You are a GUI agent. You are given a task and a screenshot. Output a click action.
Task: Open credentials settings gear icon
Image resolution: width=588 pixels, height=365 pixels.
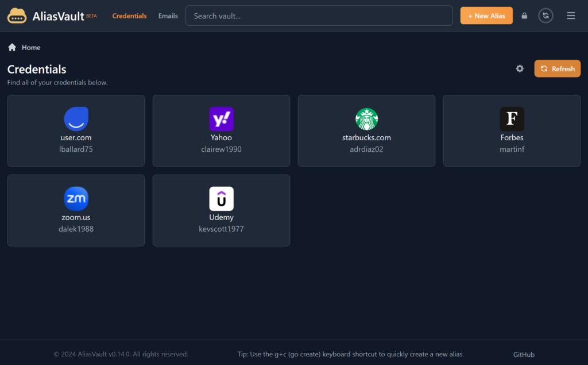point(520,68)
